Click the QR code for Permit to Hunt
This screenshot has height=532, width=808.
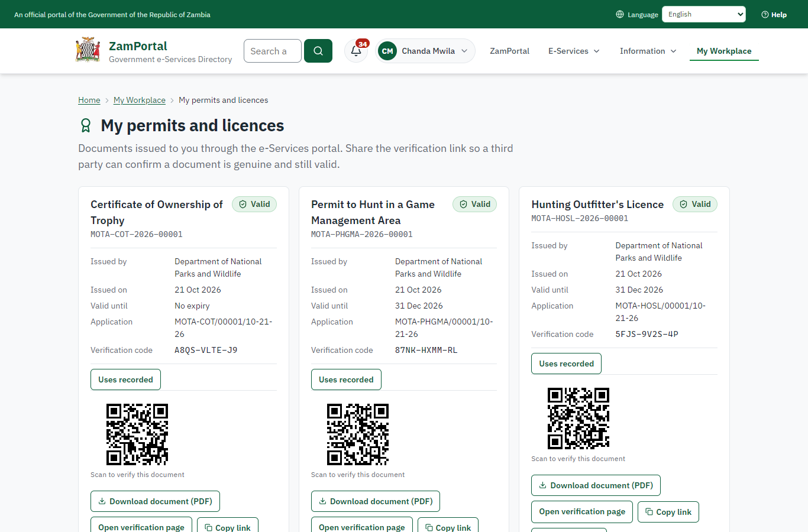point(358,434)
